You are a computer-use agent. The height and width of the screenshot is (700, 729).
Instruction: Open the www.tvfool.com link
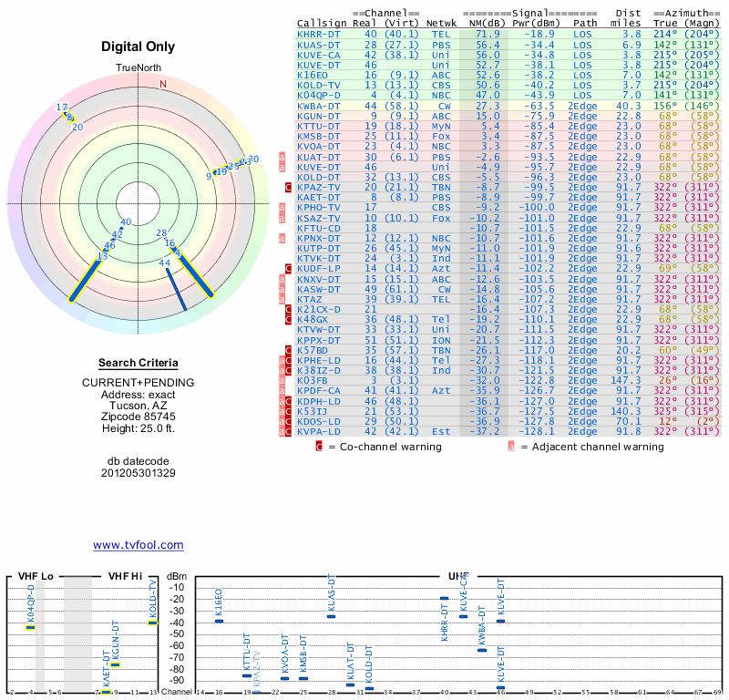(139, 545)
